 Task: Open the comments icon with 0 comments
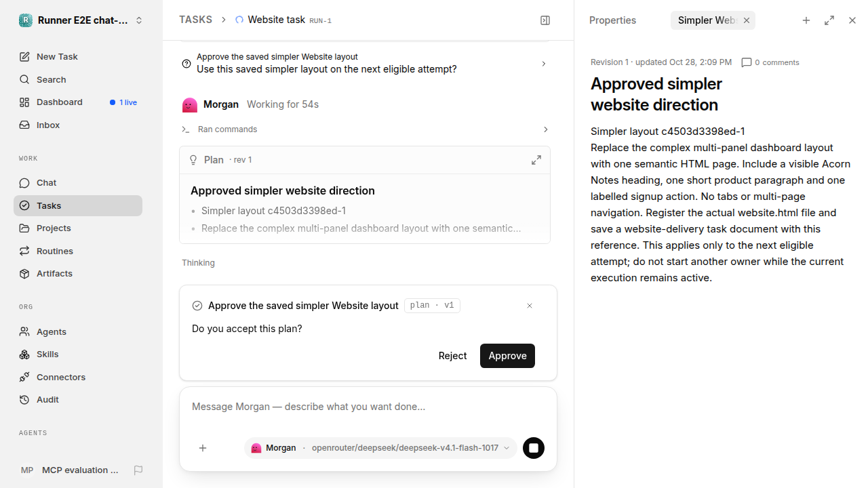[770, 62]
